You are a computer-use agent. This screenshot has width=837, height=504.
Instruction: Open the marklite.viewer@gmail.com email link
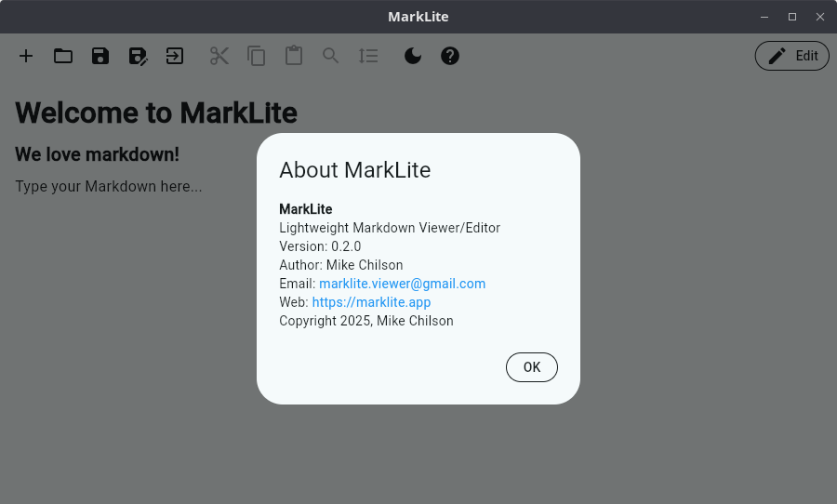coord(402,284)
